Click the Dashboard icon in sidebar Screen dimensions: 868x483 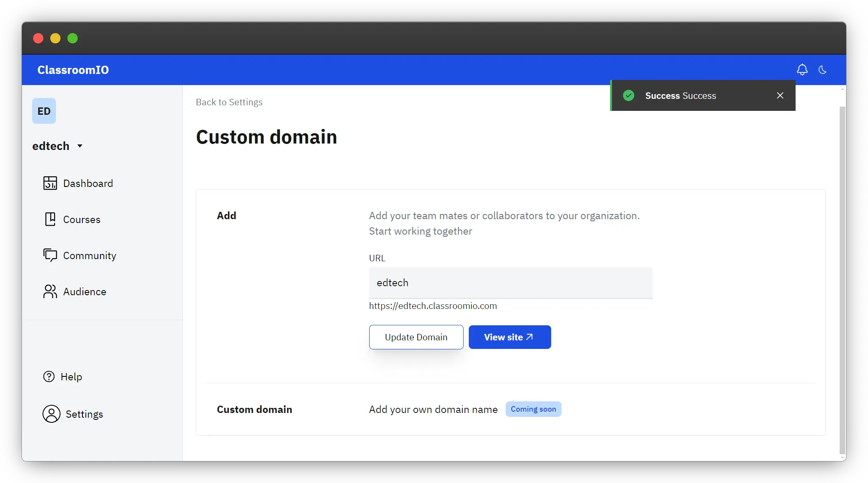(x=50, y=183)
